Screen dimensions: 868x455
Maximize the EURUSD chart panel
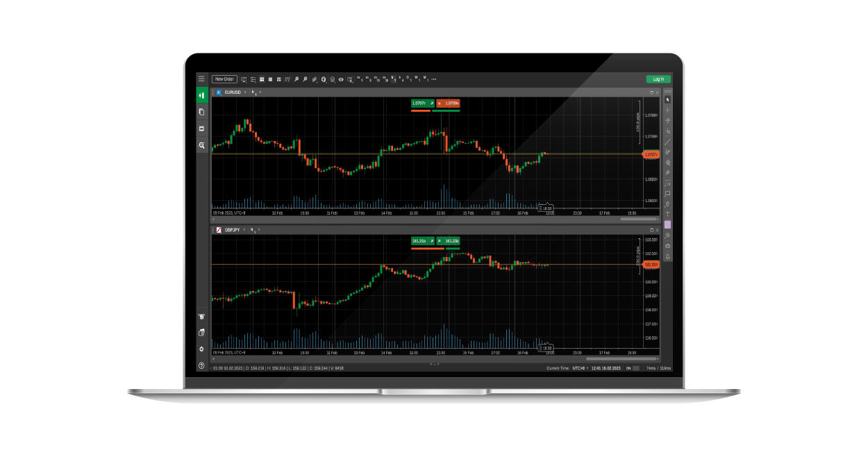tap(651, 92)
